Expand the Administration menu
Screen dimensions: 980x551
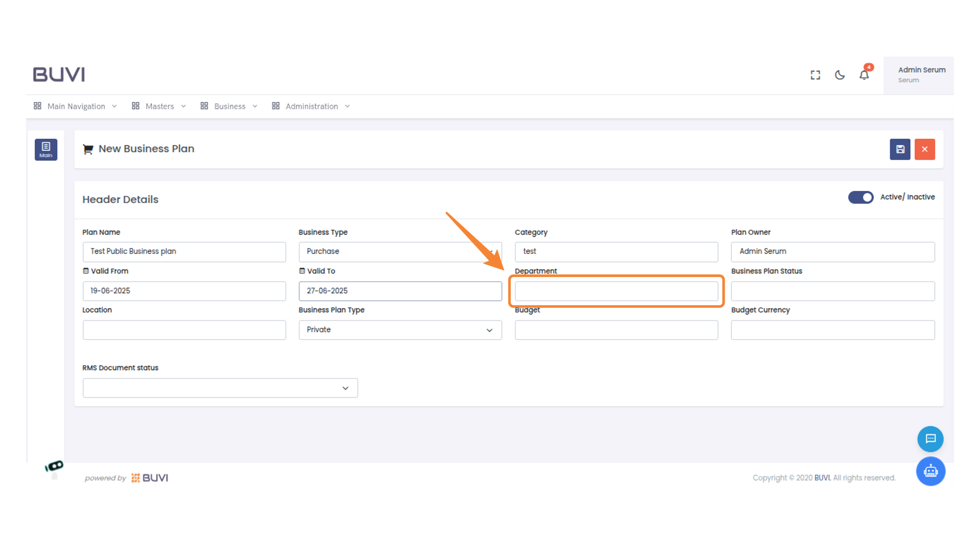311,106
